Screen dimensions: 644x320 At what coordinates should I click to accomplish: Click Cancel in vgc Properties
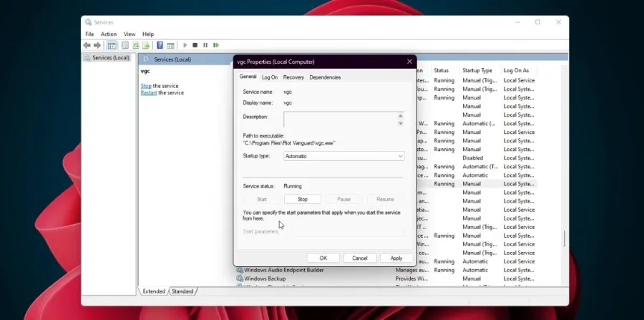[x=360, y=258]
